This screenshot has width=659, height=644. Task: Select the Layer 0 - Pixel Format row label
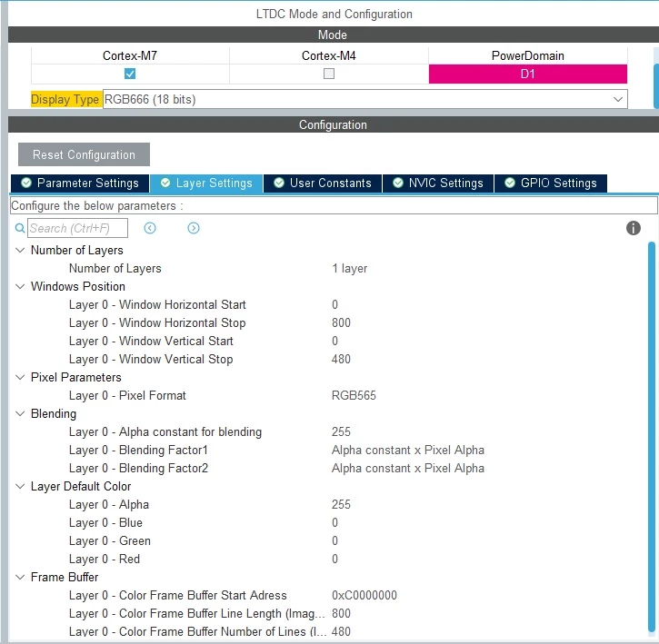click(127, 396)
